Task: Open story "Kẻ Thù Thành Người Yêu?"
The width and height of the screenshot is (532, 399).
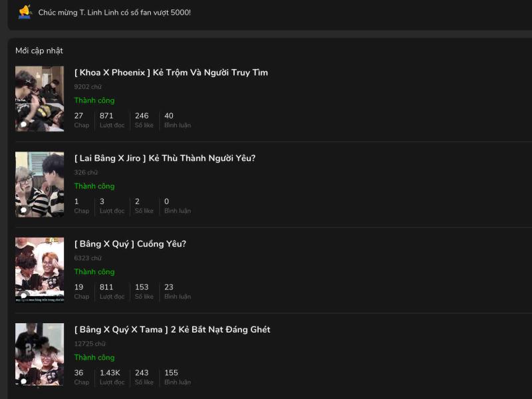Action: pyautogui.click(x=165, y=158)
